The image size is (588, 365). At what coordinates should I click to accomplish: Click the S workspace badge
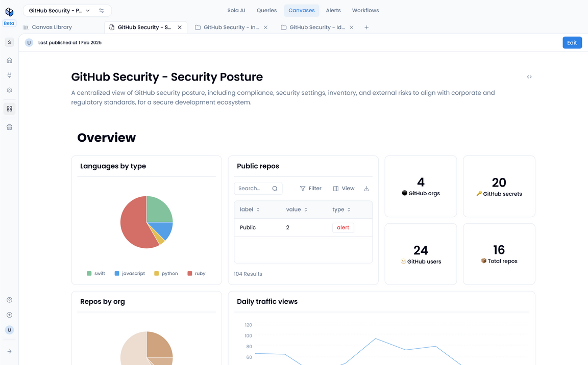coord(9,42)
